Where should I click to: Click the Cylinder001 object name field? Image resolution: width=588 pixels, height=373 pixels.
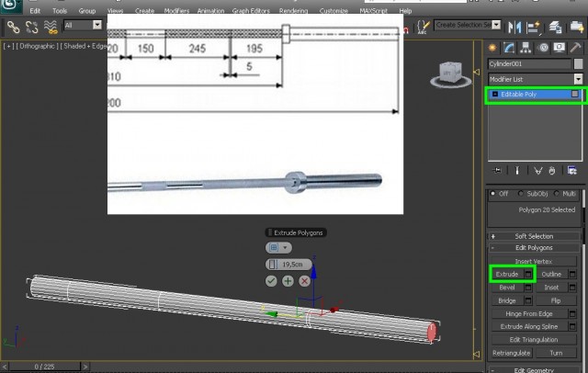pyautogui.click(x=529, y=63)
